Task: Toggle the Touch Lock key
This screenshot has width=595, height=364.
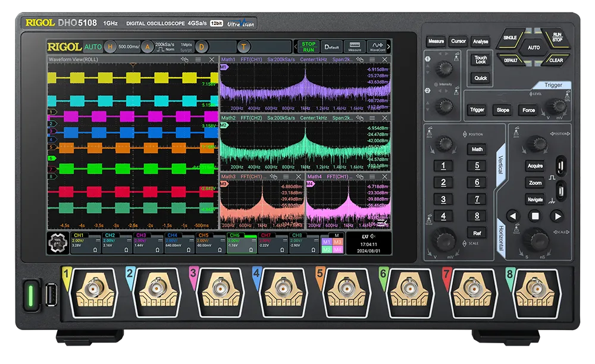Action: click(480, 59)
